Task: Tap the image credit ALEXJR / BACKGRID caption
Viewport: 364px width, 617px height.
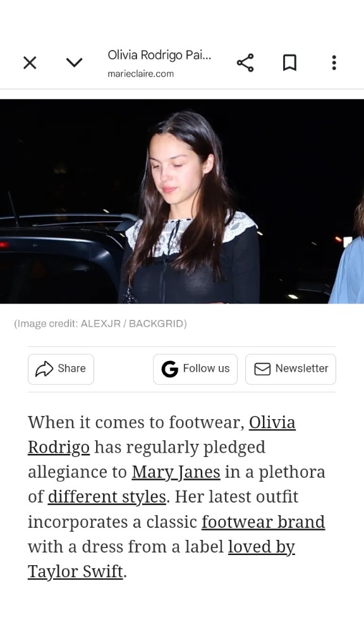Action: [100, 324]
